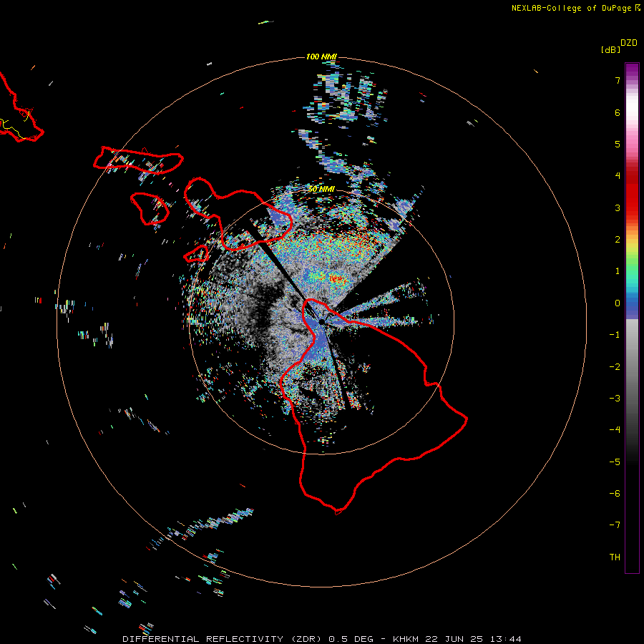Click the [dB] units label

(x=610, y=49)
